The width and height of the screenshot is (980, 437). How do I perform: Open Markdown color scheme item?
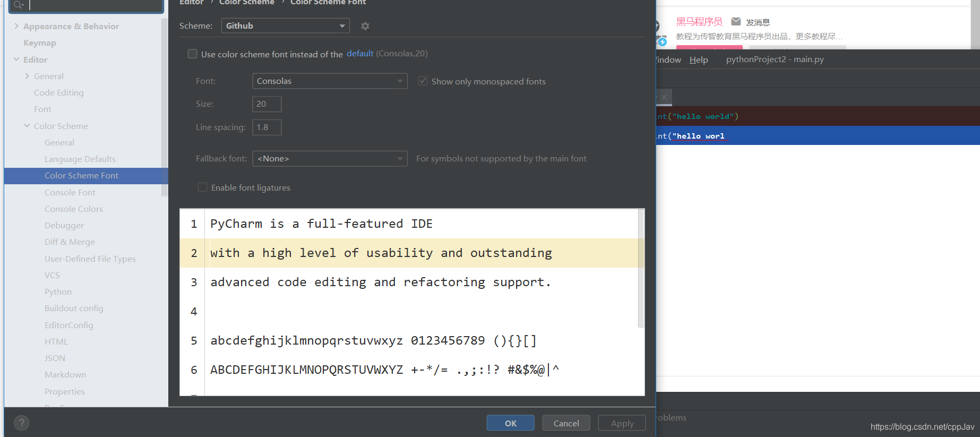pos(65,374)
